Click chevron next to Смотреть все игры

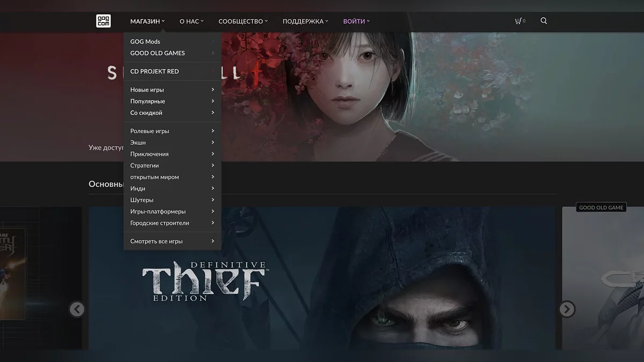[213, 241]
